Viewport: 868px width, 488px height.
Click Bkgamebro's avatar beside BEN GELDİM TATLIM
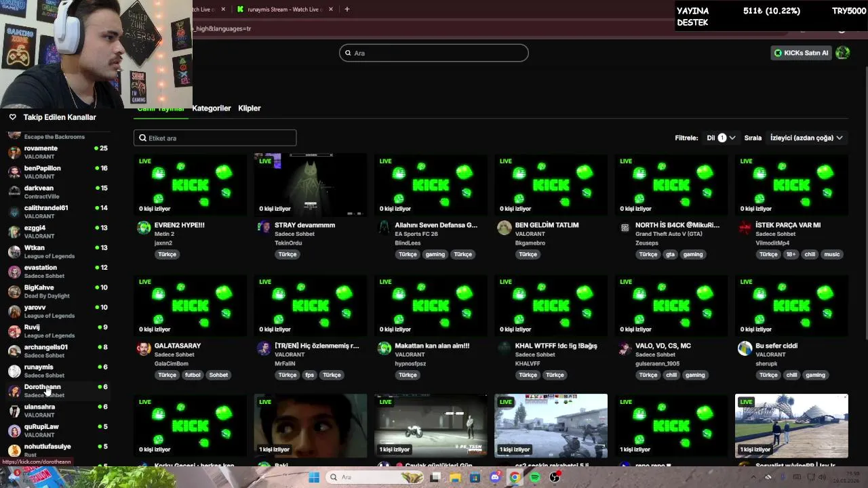pos(505,228)
